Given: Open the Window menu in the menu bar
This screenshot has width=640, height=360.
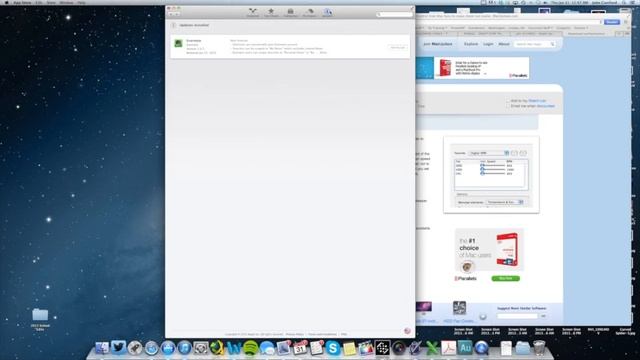Looking at the screenshot, I should [x=67, y=2].
